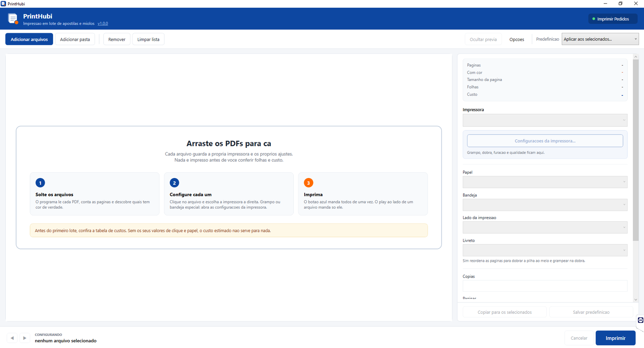This screenshot has width=644, height=348.
Task: Expand the Papel dropdown
Action: pyautogui.click(x=545, y=182)
